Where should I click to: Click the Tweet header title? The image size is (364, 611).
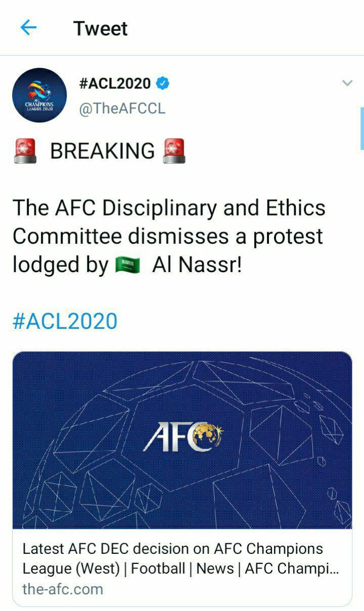(x=100, y=28)
